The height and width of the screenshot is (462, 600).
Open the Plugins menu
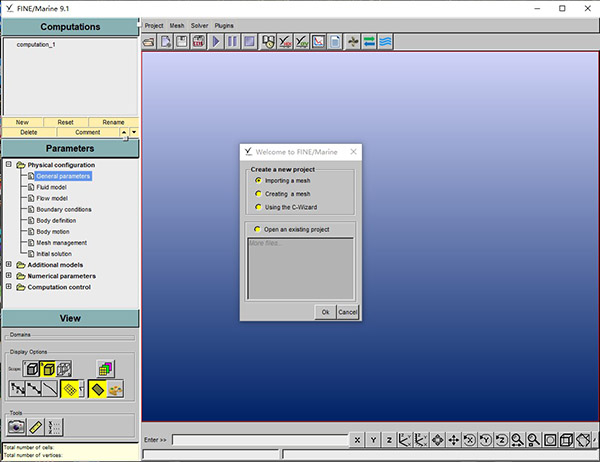(x=224, y=25)
